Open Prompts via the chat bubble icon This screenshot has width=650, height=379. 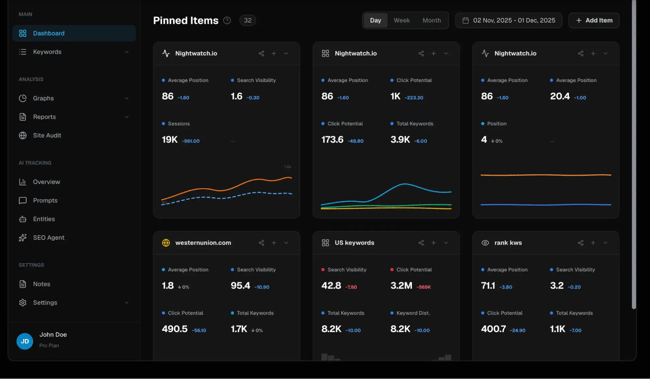point(23,201)
